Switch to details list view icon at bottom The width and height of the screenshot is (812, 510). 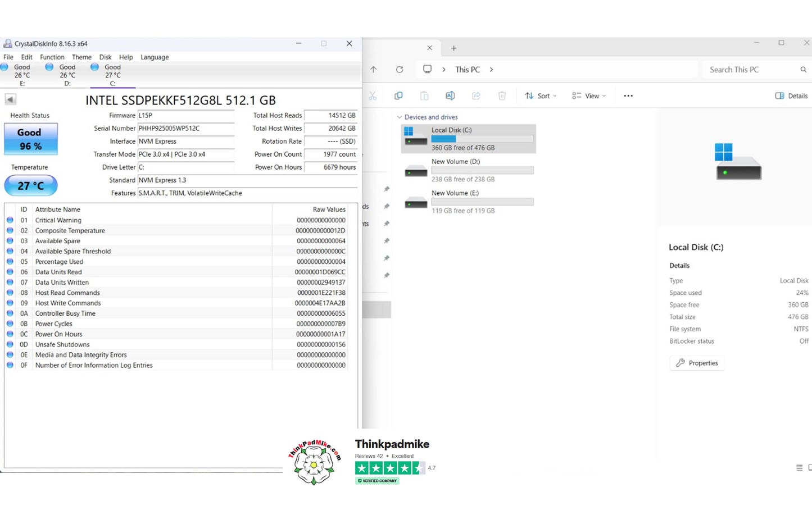[x=799, y=467]
